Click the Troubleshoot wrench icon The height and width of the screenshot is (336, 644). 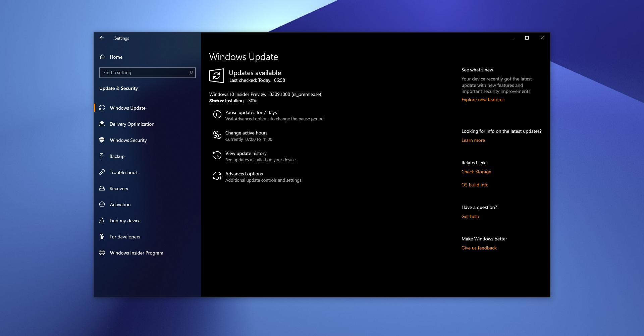pos(102,172)
